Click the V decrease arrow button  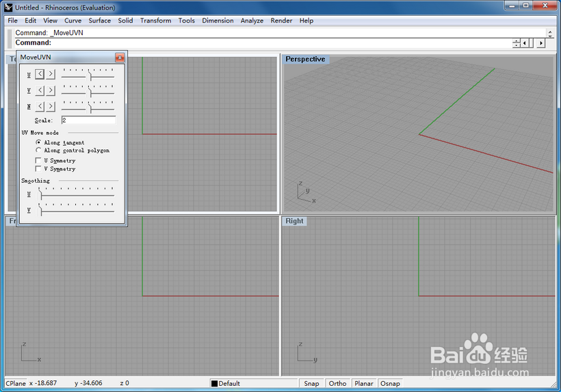(x=40, y=90)
